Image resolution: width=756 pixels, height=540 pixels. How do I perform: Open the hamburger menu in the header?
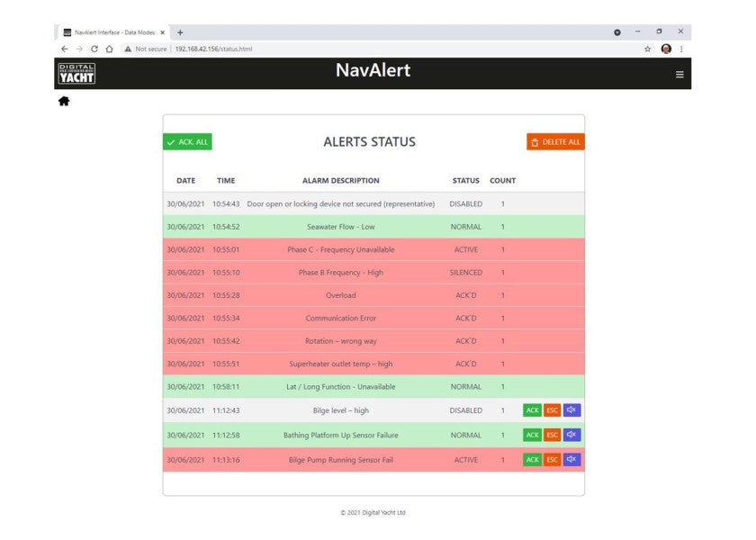(x=679, y=75)
